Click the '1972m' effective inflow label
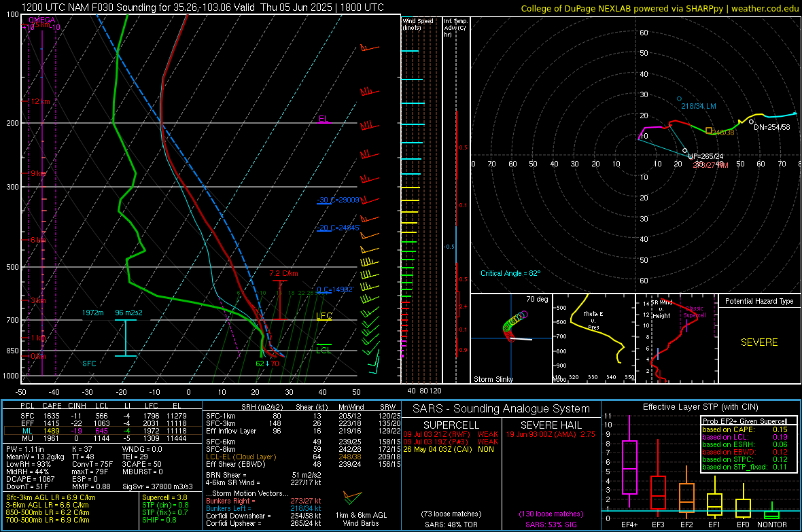802x532 pixels. click(92, 313)
